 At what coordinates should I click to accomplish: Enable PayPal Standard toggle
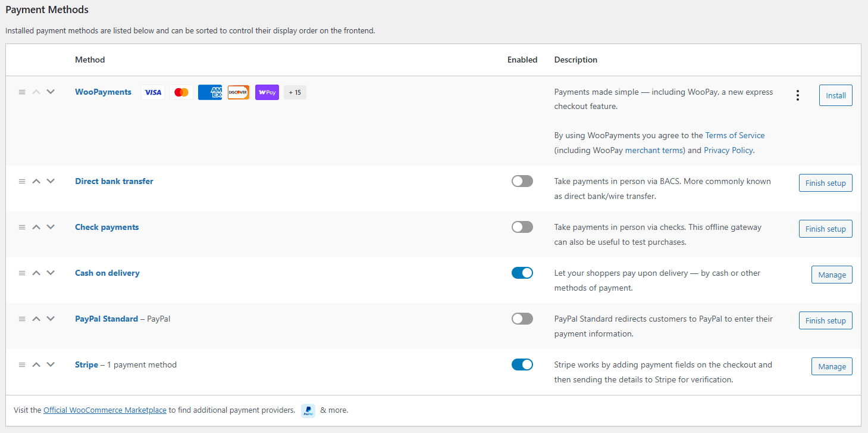coord(522,319)
